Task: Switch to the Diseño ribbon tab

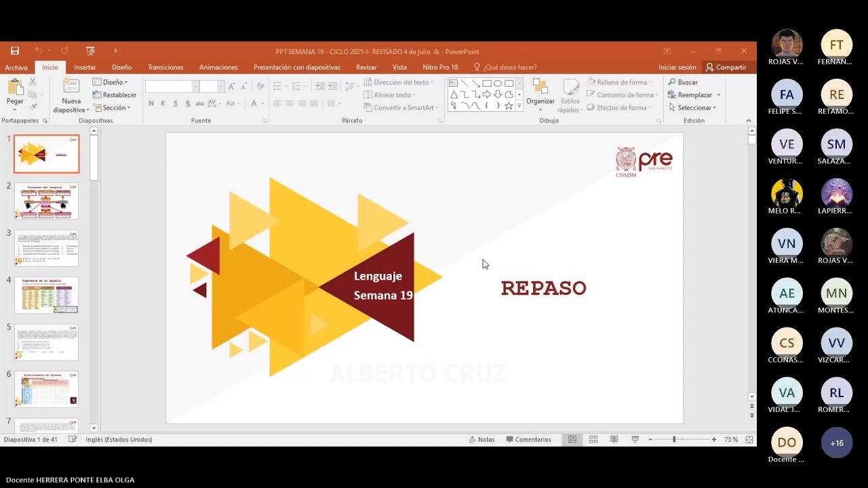Action: click(122, 68)
